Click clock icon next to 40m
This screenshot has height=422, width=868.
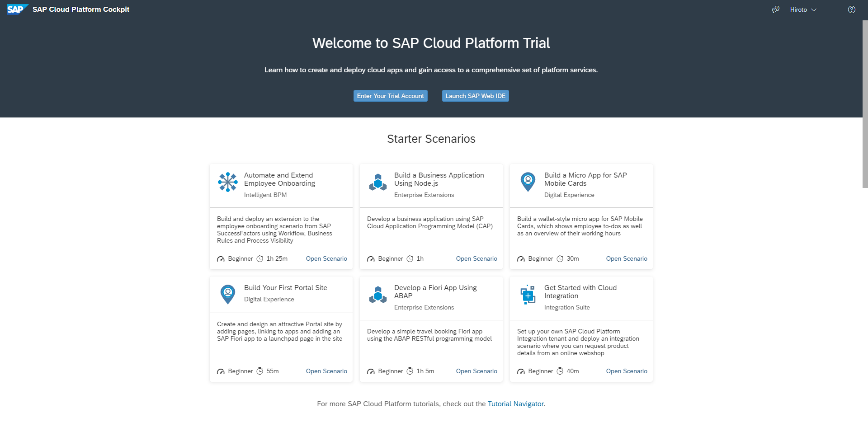tap(560, 371)
